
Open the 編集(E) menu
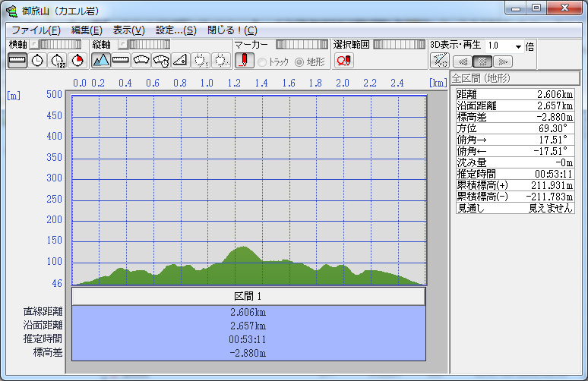[x=87, y=30]
